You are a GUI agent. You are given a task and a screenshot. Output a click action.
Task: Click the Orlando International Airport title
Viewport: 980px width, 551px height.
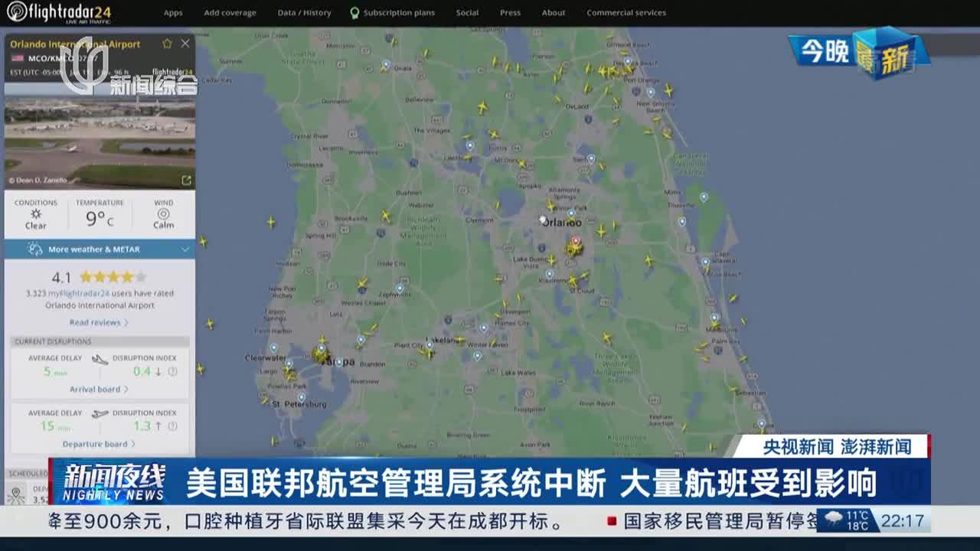(75, 44)
